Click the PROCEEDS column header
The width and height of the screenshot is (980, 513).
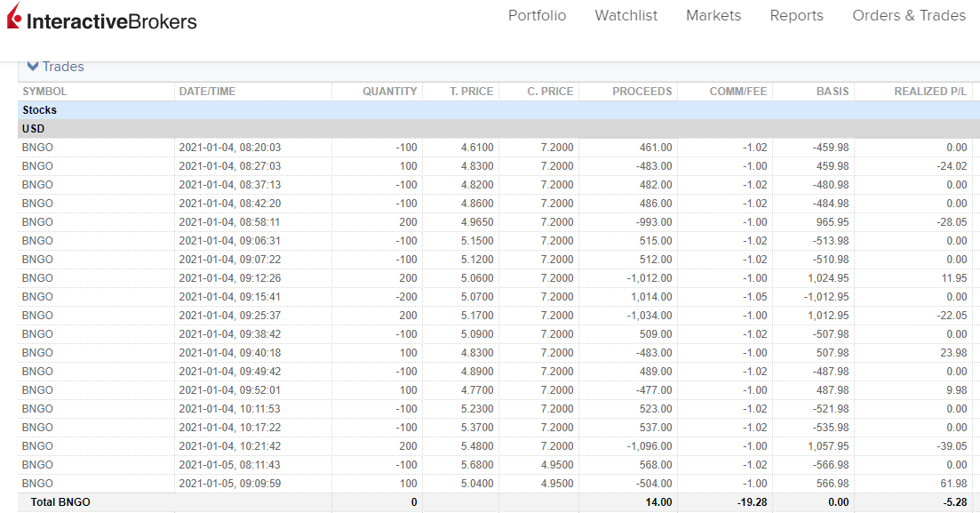[x=641, y=92]
